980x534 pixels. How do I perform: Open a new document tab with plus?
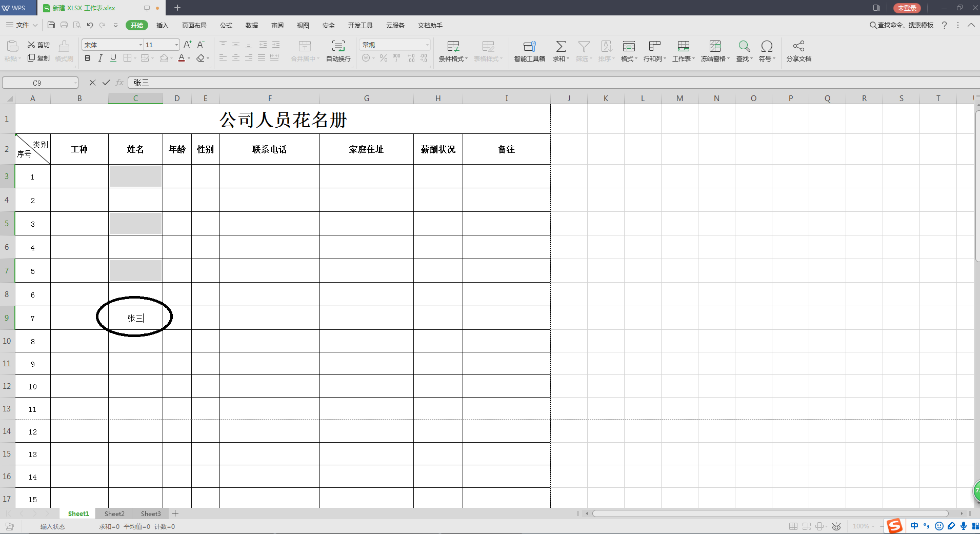[177, 8]
